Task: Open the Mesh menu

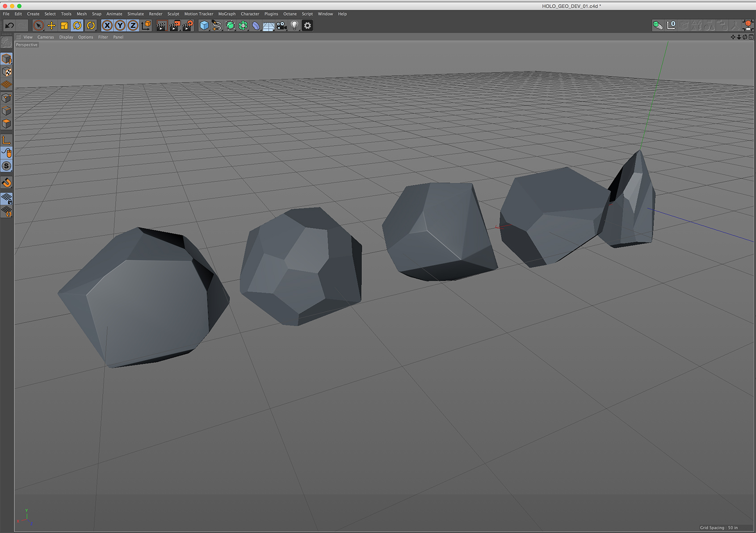Action: pyautogui.click(x=82, y=14)
